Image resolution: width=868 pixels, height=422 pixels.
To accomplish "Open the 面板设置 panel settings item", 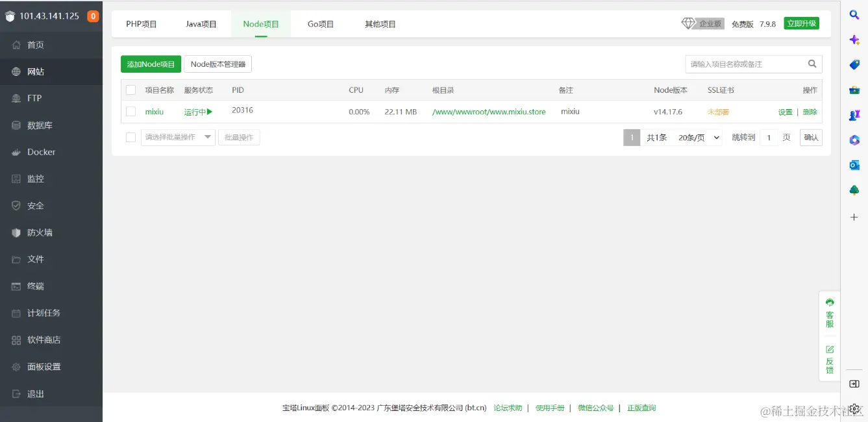I will click(x=51, y=367).
